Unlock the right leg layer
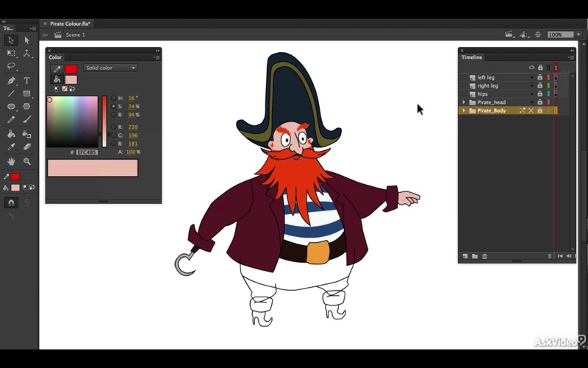The height and width of the screenshot is (368, 588). (x=540, y=85)
